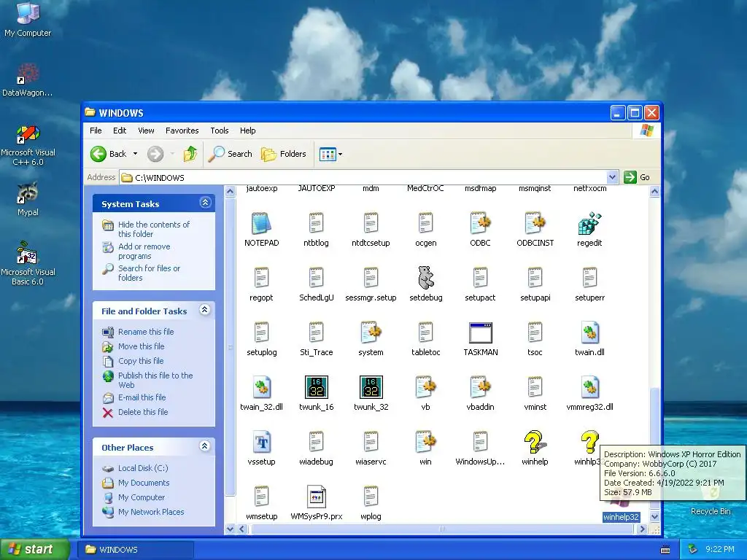Open the Back history dropdown arrow
The image size is (747, 560).
[x=135, y=154]
